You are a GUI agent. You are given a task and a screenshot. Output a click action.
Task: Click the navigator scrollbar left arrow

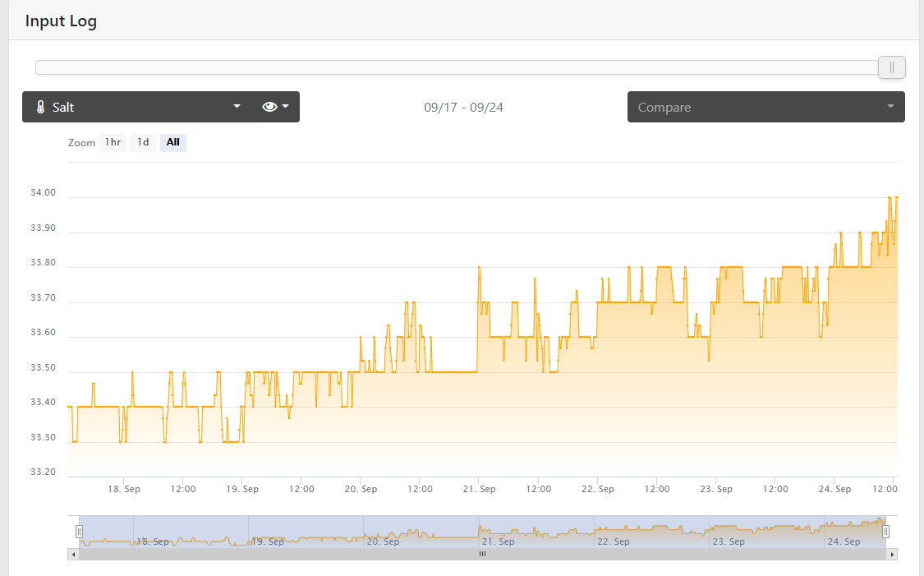pos(74,554)
